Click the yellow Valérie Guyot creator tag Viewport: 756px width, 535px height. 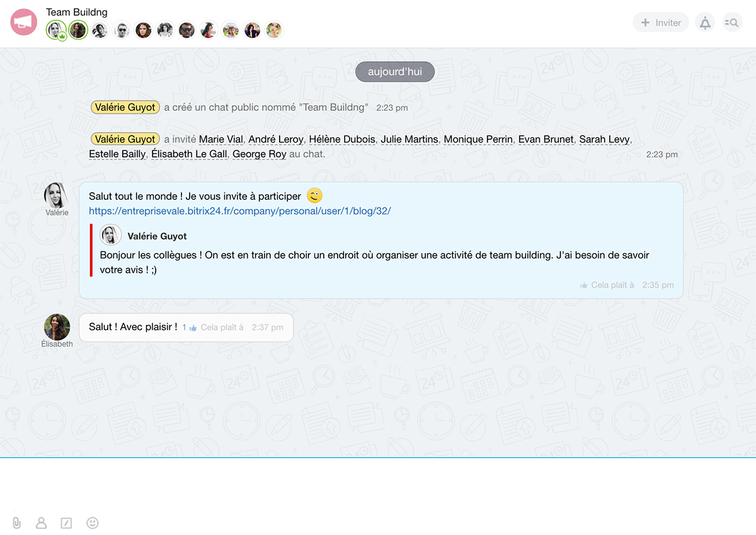(125, 108)
